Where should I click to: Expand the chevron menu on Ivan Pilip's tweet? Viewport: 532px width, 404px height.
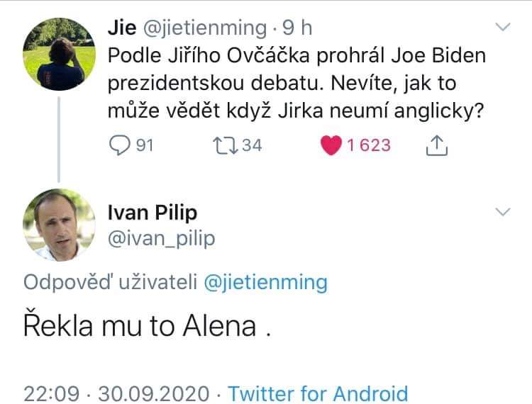(x=502, y=212)
